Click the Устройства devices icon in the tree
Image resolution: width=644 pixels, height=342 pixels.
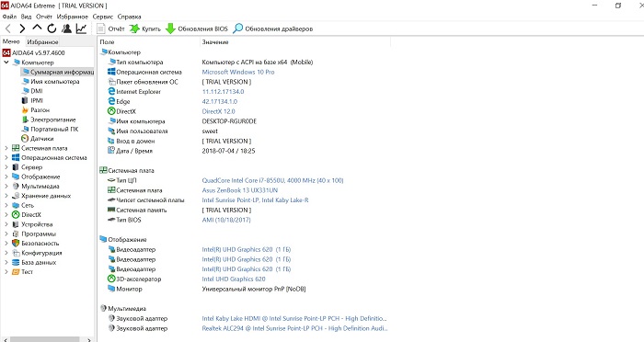pyautogui.click(x=16, y=224)
